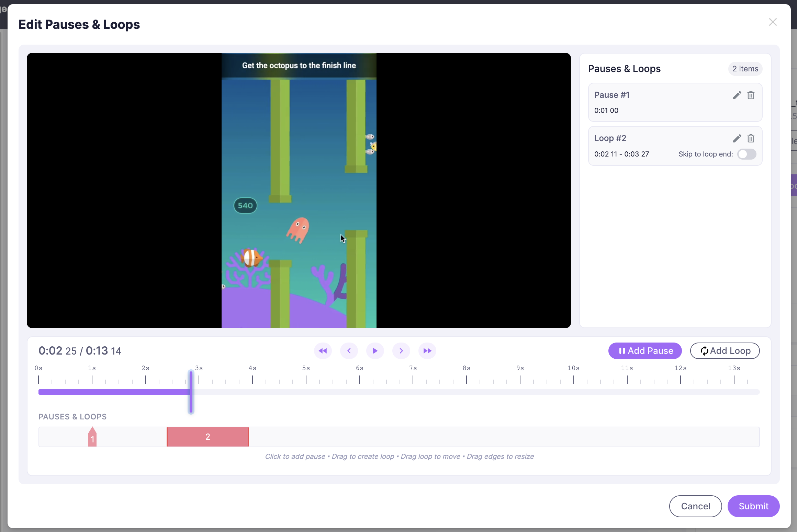Image resolution: width=797 pixels, height=532 pixels.
Task: Click the Add Loop button
Action: point(725,351)
